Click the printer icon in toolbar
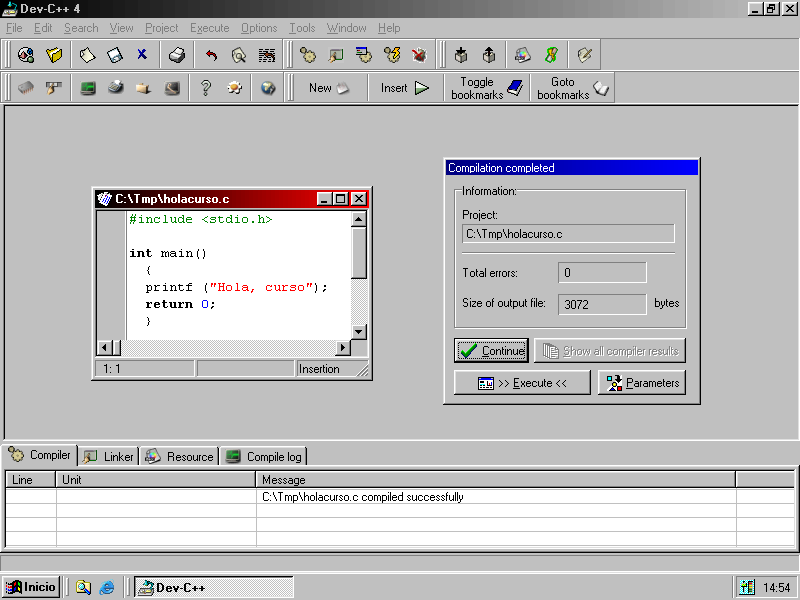This screenshot has height=600, width=800. [x=177, y=55]
